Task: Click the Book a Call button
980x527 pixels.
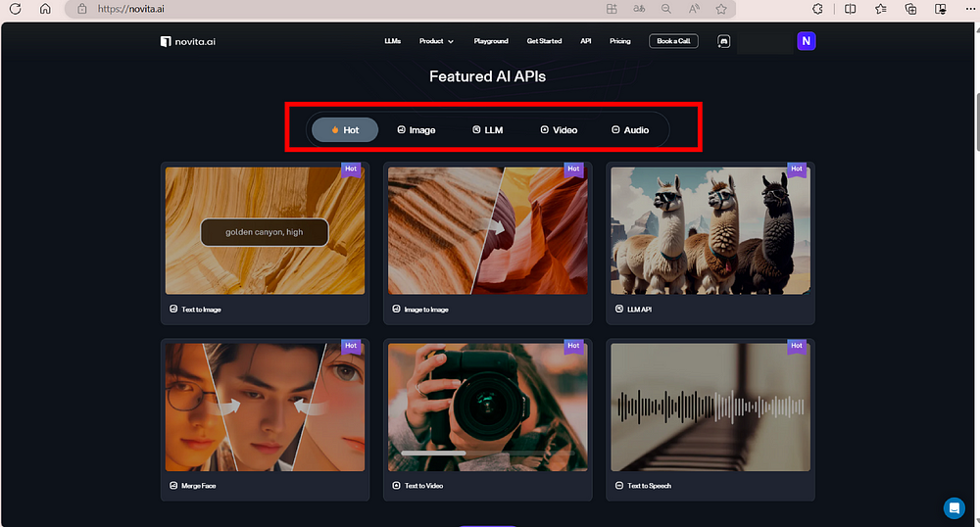Action: click(673, 41)
